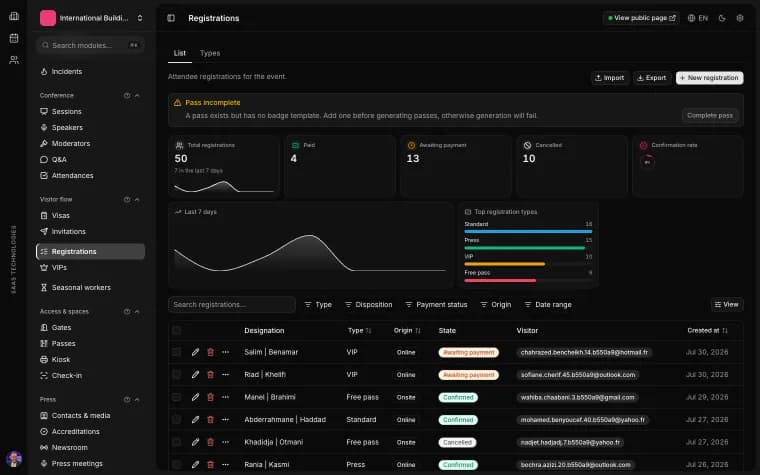Open the International Building workspace switcher
760x475 pixels.
point(91,18)
